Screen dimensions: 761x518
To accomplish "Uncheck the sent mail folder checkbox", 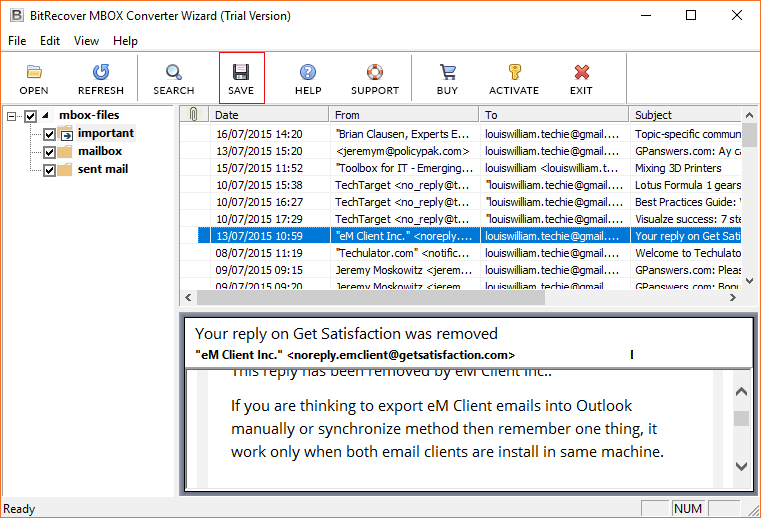I will 49,170.
